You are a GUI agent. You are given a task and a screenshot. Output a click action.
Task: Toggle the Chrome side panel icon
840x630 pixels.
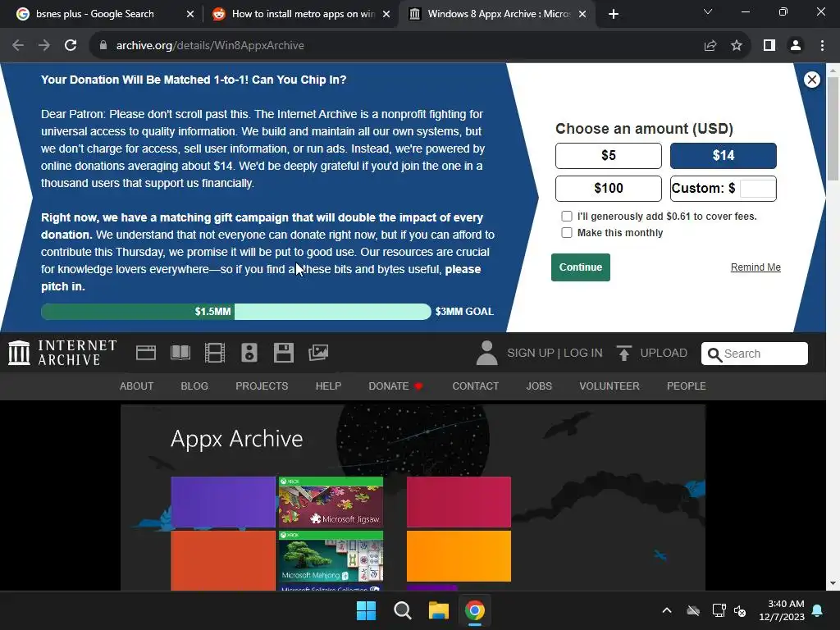coord(769,46)
